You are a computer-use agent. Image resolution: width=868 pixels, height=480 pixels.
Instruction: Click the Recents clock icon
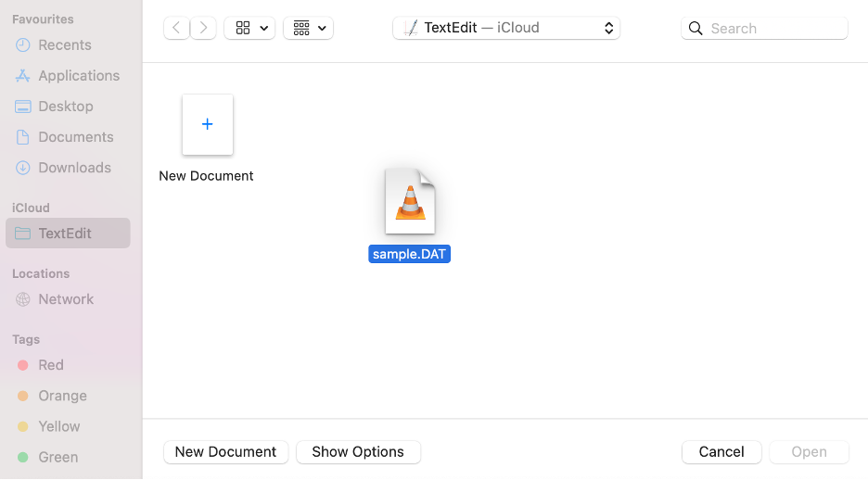22,44
